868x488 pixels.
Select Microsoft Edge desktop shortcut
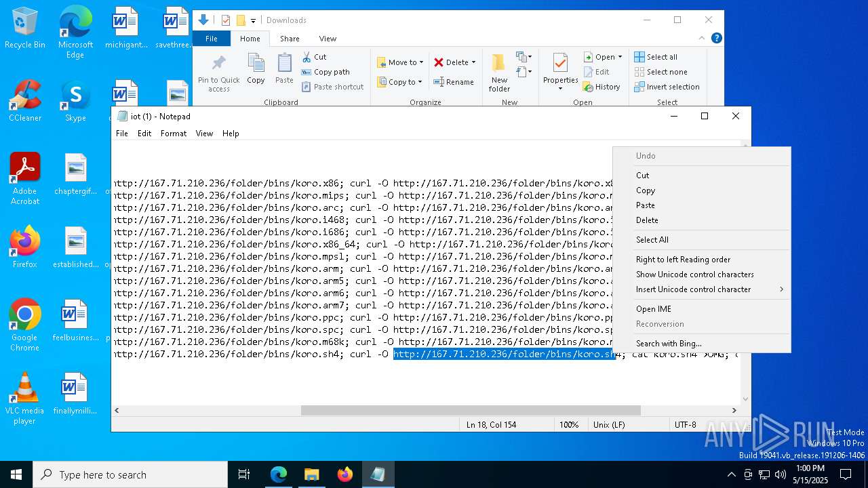[75, 33]
